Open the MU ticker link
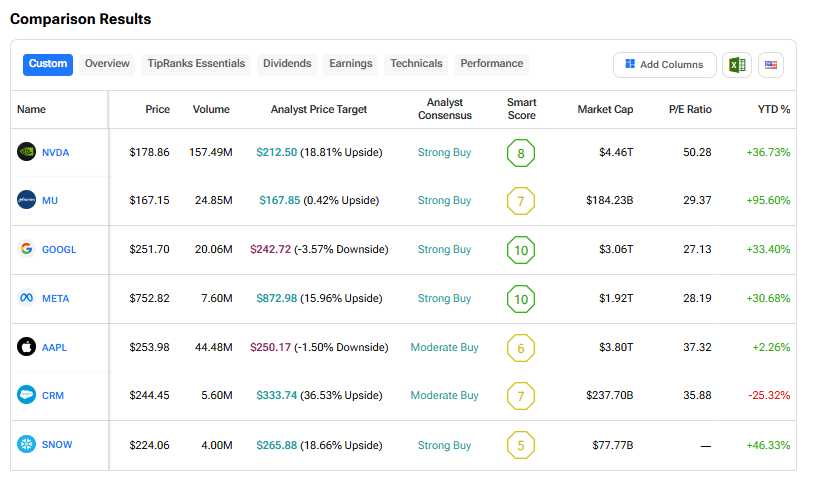813x481 pixels. pyautogui.click(x=50, y=201)
